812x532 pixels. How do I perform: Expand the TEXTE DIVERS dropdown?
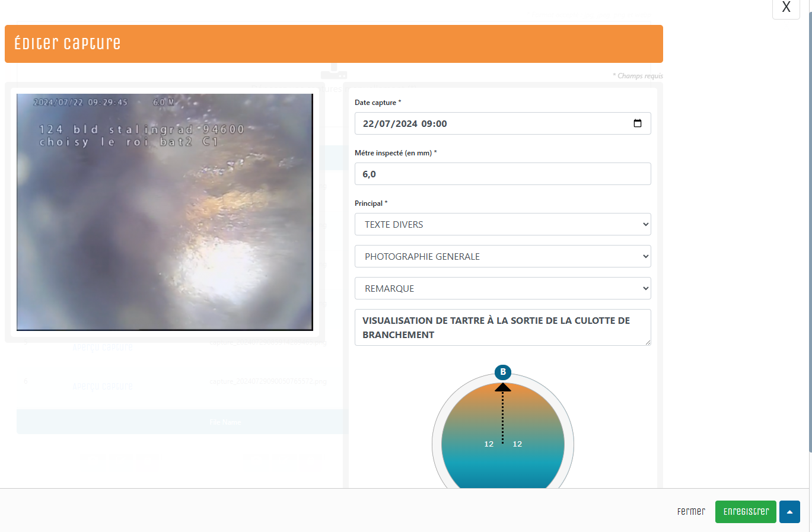point(502,224)
